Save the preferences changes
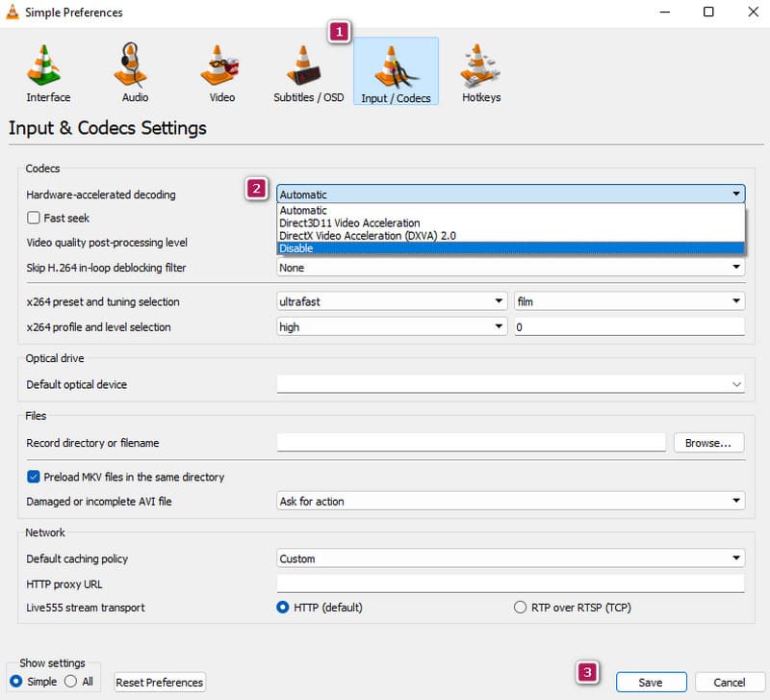 coord(650,682)
